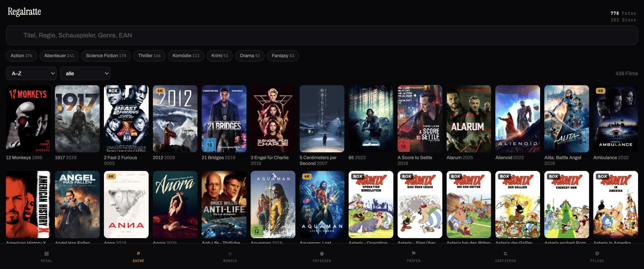The width and height of the screenshot is (644, 269).
Task: Open the 21 Bridges cover
Action: tap(224, 119)
